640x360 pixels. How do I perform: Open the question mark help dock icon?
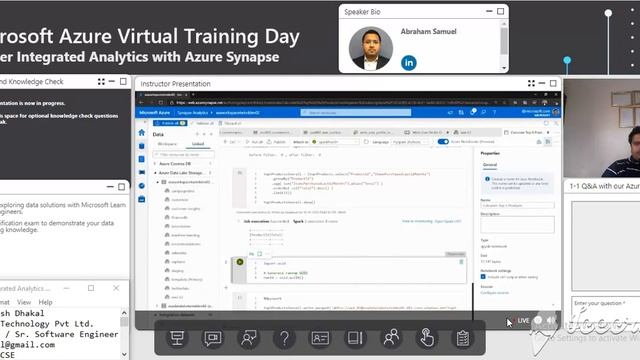284,338
